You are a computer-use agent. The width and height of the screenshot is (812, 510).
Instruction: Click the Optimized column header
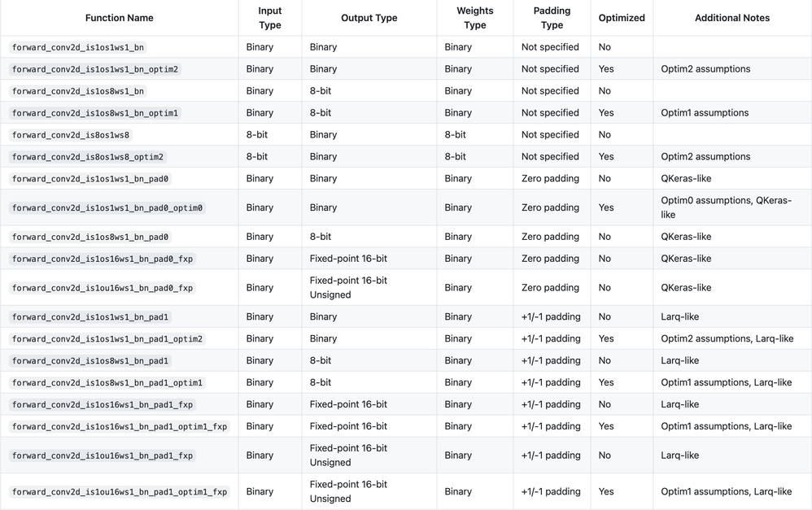pos(622,18)
